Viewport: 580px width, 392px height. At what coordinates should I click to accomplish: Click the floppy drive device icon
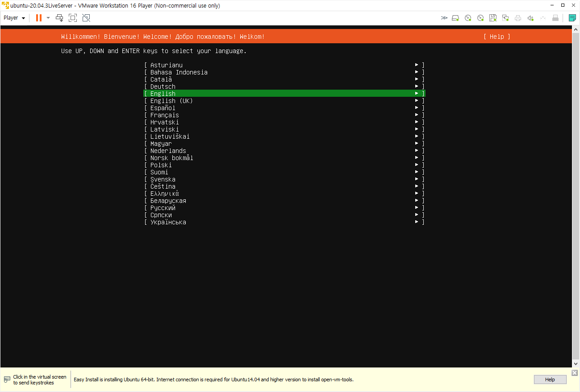click(x=493, y=18)
